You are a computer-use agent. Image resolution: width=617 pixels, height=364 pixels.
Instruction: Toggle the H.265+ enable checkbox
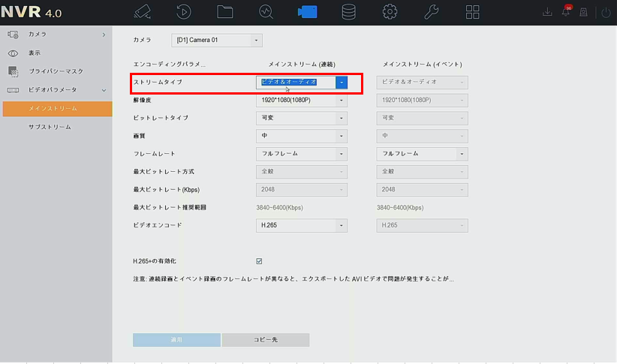point(259,261)
